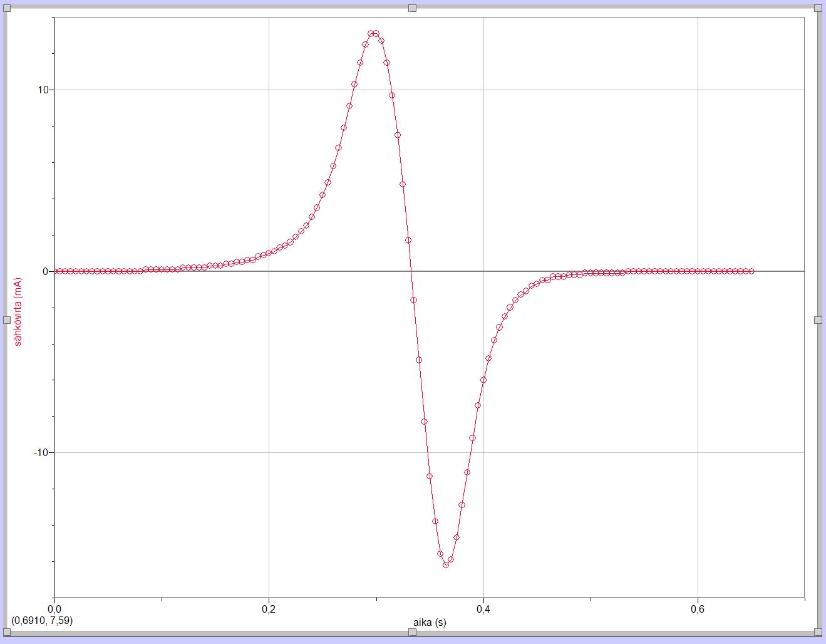The image size is (826, 644).
Task: Click the x-axis tick label 0,6
Action: pos(697,609)
